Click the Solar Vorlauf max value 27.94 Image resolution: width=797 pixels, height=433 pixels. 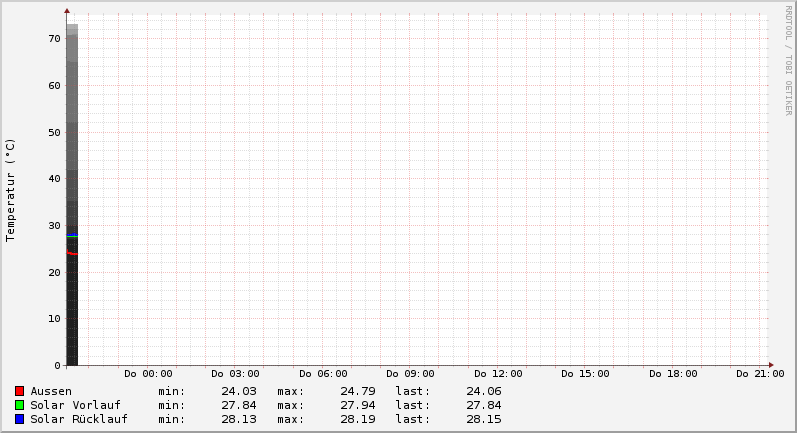[358, 406]
